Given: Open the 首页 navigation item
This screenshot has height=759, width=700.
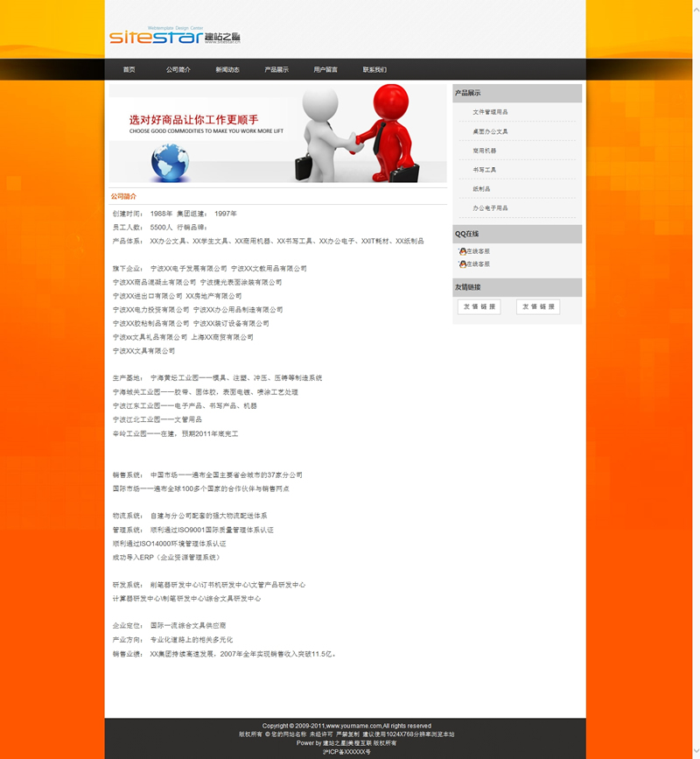Looking at the screenshot, I should point(129,69).
